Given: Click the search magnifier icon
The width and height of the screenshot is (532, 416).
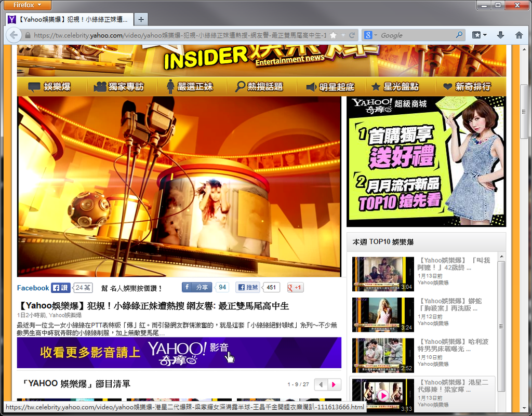Looking at the screenshot, I should (x=459, y=35).
